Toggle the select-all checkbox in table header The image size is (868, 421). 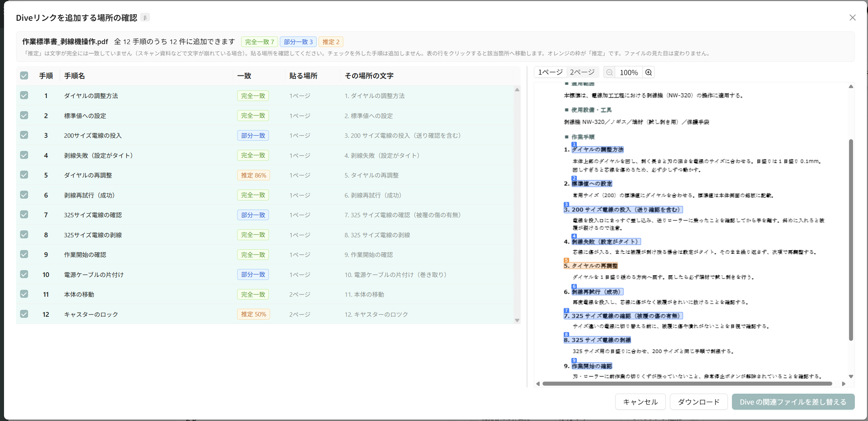(24, 75)
